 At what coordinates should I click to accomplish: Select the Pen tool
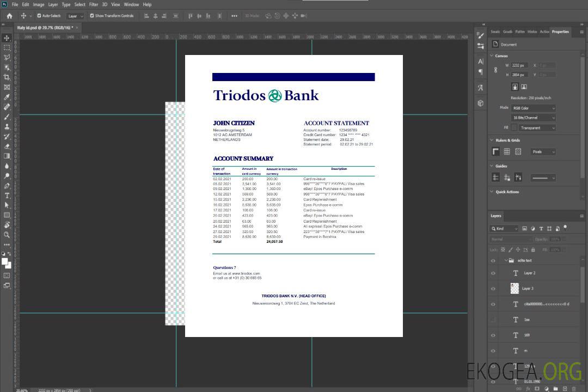tap(7, 186)
